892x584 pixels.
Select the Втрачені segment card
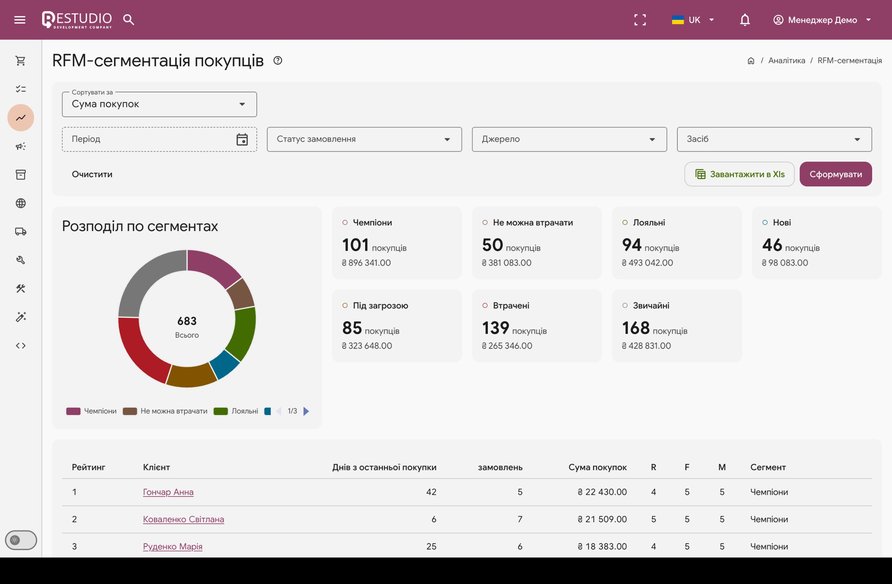[536, 326]
